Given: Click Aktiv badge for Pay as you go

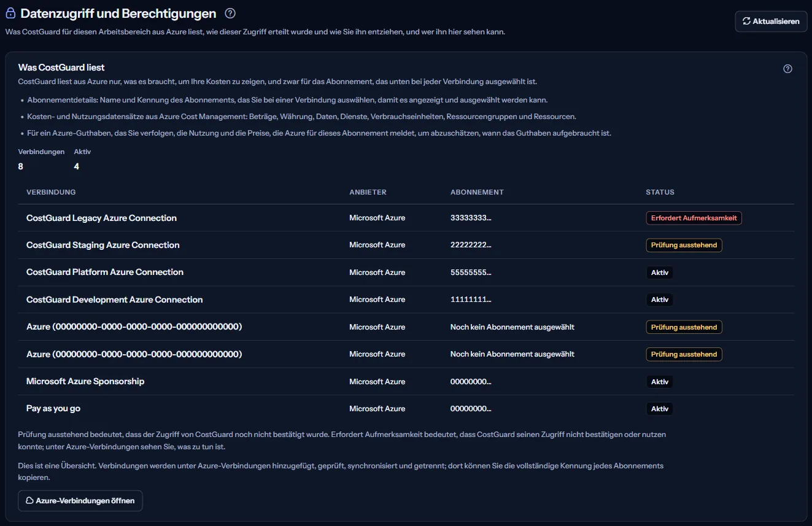Looking at the screenshot, I should (660, 409).
